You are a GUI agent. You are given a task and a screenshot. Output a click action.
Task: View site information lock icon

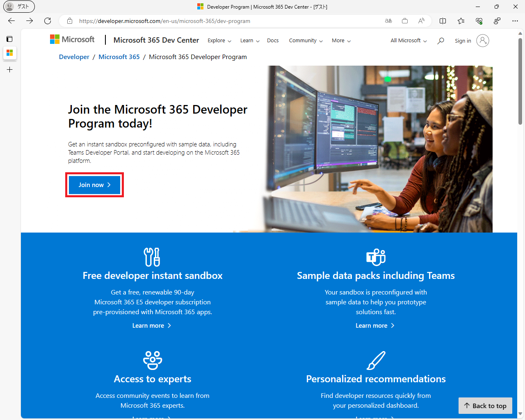click(70, 21)
